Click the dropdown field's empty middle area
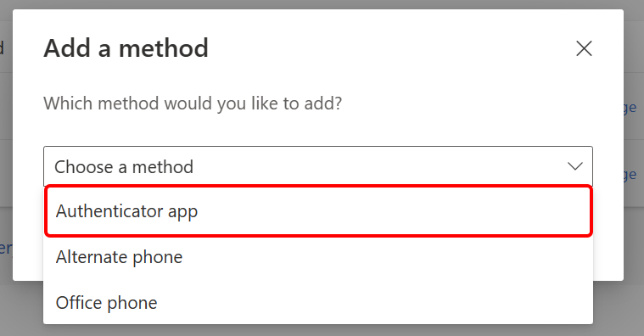644x336 pixels. pyautogui.click(x=378, y=166)
